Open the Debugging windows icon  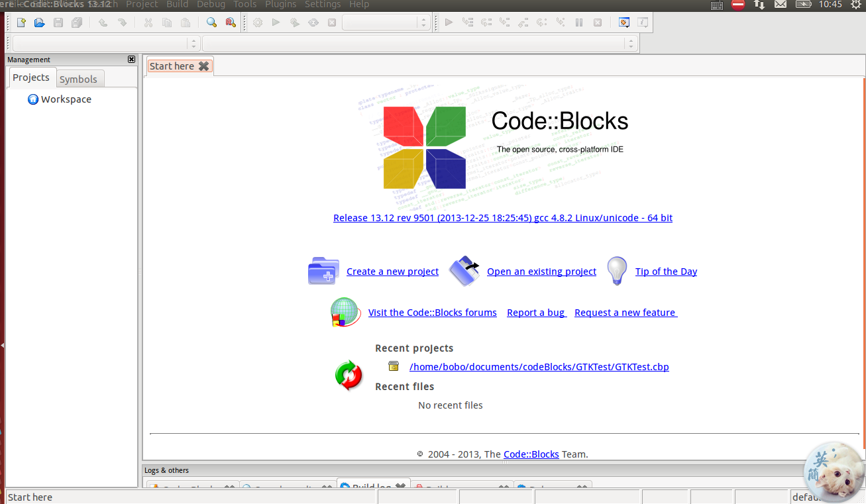[x=624, y=23]
